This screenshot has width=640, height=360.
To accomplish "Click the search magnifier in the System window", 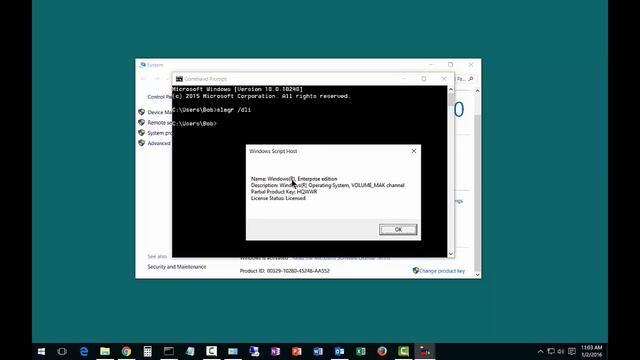I will point(471,79).
